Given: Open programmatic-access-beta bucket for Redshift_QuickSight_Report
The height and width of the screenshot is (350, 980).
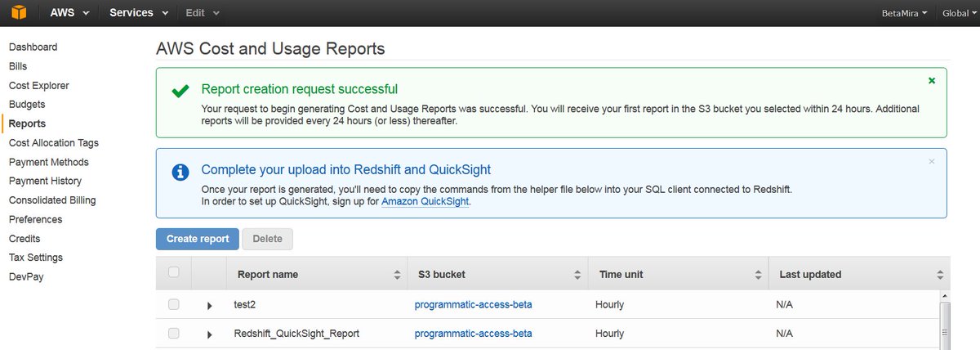Looking at the screenshot, I should [x=474, y=333].
